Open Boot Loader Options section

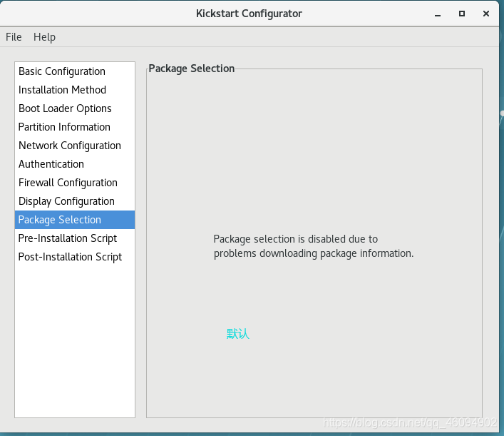pos(75,108)
